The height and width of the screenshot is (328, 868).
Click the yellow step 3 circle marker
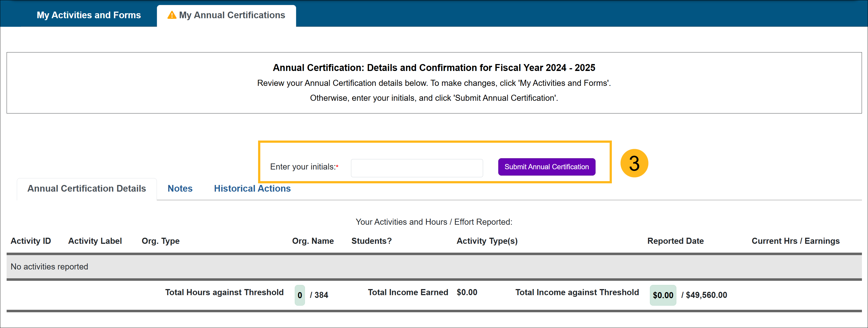[634, 164]
